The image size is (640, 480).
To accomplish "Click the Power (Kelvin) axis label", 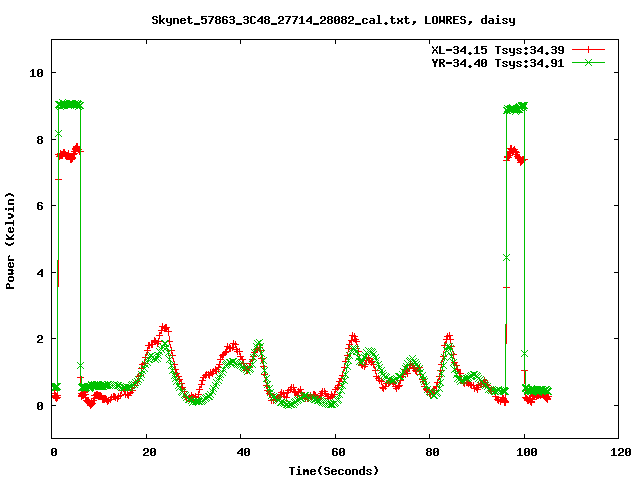I will [x=10, y=240].
